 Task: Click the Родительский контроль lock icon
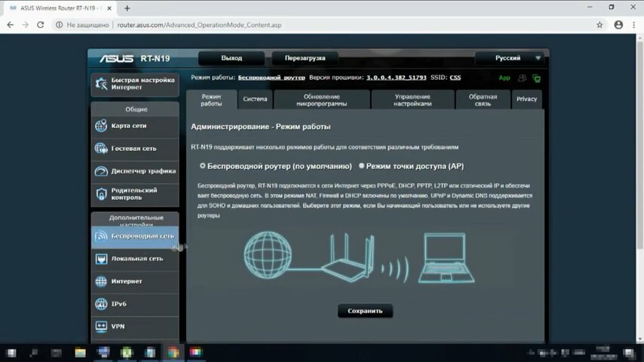click(101, 194)
